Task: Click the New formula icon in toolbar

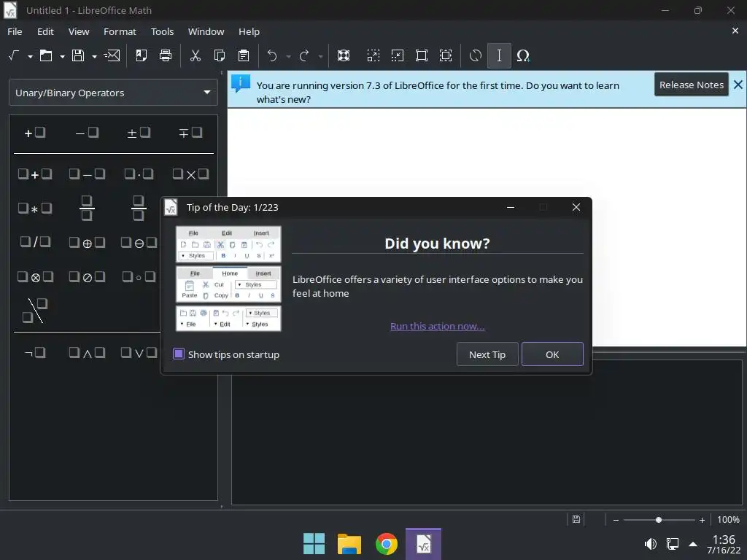Action: point(14,55)
